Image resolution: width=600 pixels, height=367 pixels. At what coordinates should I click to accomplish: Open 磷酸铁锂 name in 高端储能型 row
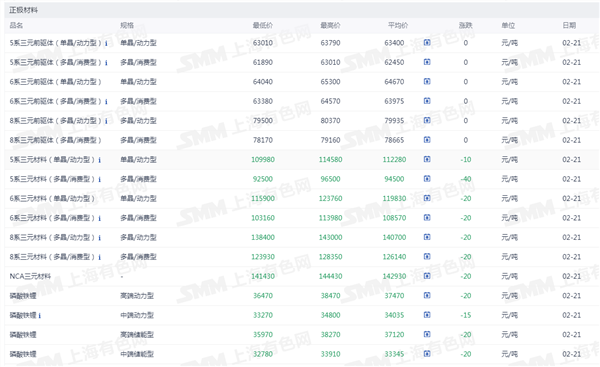tap(23, 334)
